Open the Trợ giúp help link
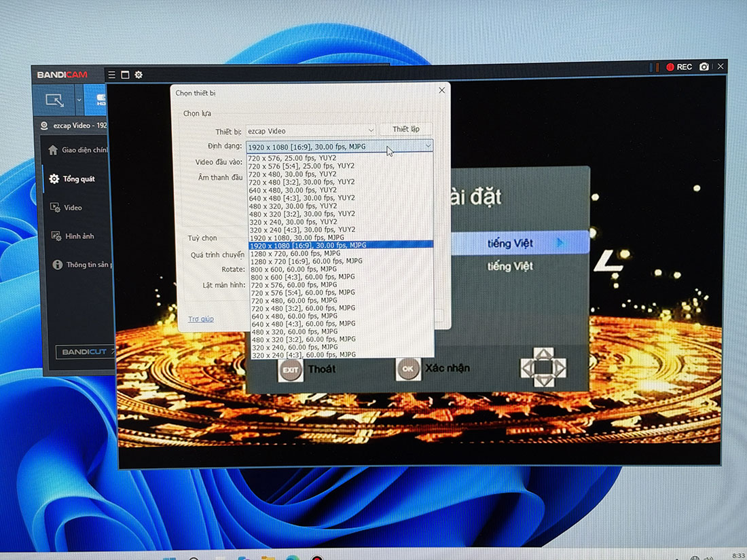The image size is (747, 560). pos(200,319)
